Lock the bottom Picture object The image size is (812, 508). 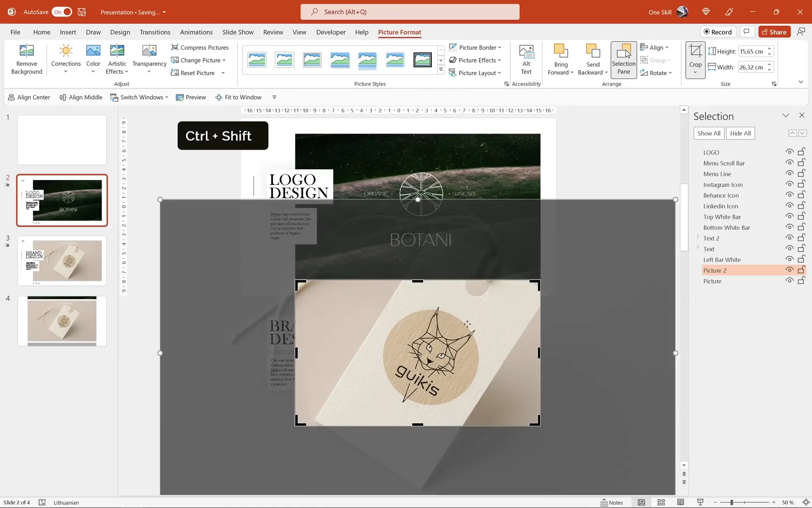click(x=802, y=281)
